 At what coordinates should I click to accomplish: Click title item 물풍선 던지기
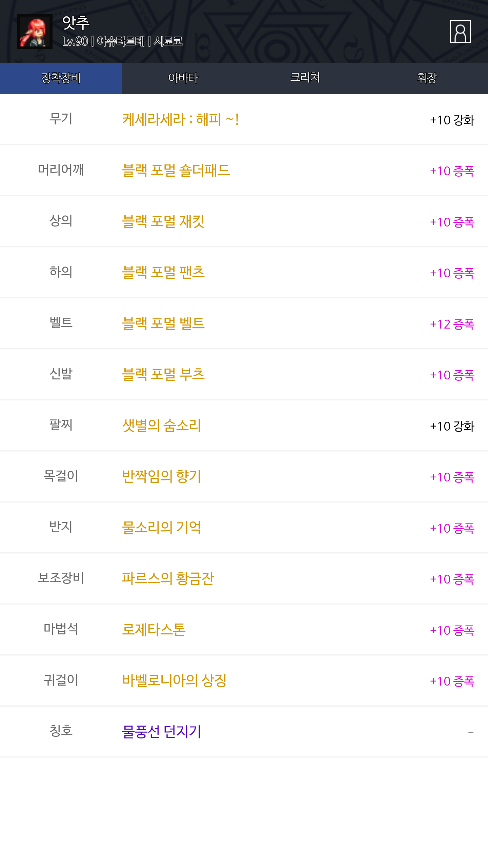tap(161, 732)
